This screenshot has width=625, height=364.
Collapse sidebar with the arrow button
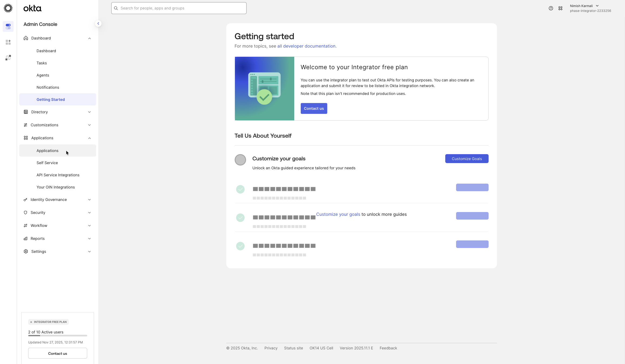[98, 24]
